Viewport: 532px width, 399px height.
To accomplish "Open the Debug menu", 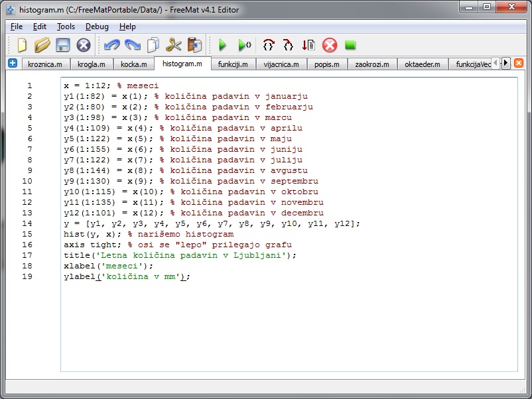I will pyautogui.click(x=97, y=27).
